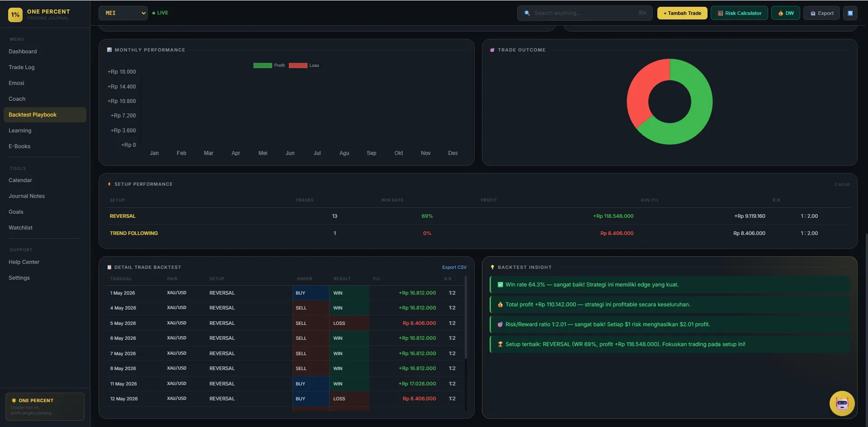Click the LOSS result for 5 May 2026
Image resolution: width=868 pixels, height=427 pixels.
point(349,323)
